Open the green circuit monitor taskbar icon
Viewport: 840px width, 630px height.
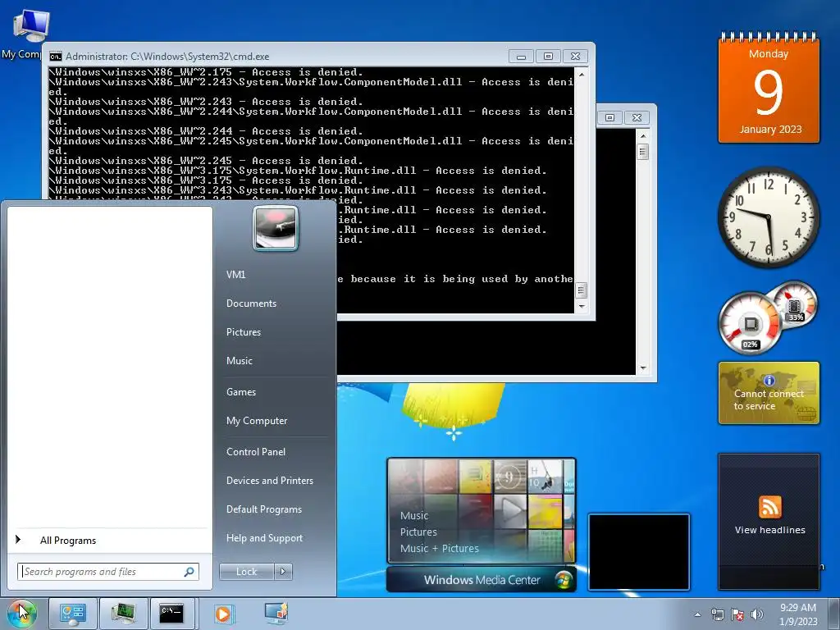tap(123, 614)
